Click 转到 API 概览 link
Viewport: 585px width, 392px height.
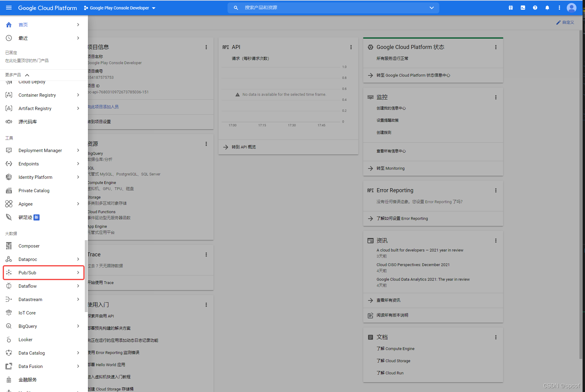[x=243, y=147]
